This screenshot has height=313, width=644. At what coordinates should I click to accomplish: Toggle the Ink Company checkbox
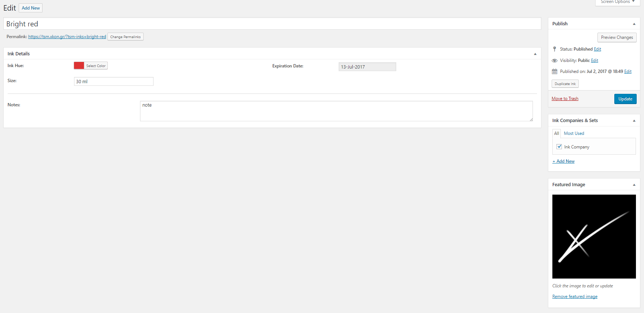(559, 147)
